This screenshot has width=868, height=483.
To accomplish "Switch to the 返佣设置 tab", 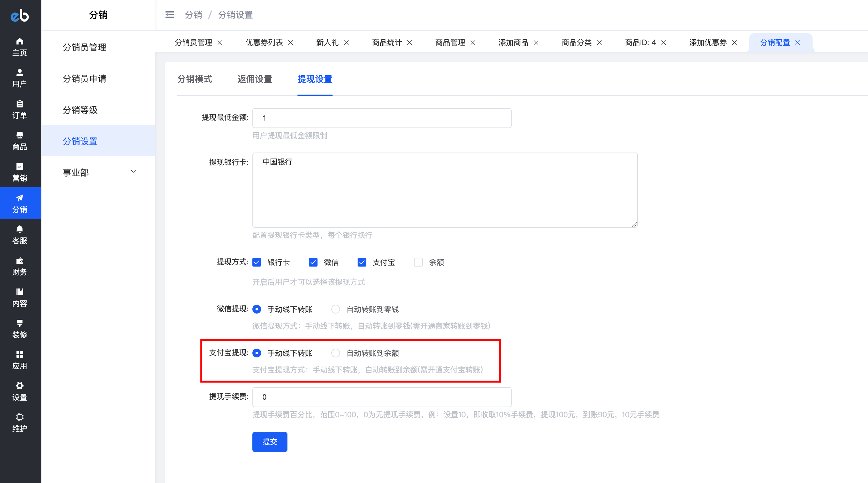I will point(255,79).
